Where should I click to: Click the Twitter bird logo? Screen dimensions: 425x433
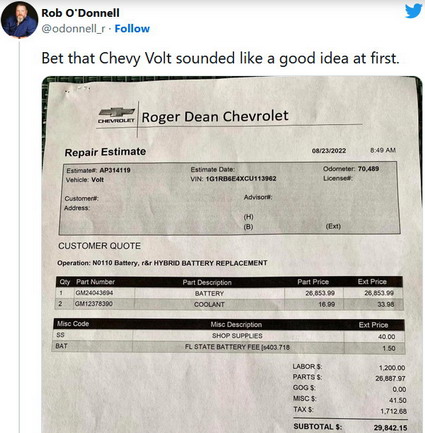[x=413, y=12]
